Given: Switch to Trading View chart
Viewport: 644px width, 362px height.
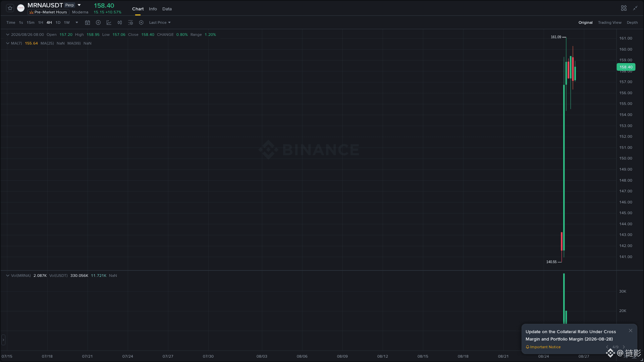Looking at the screenshot, I should [x=609, y=22].
